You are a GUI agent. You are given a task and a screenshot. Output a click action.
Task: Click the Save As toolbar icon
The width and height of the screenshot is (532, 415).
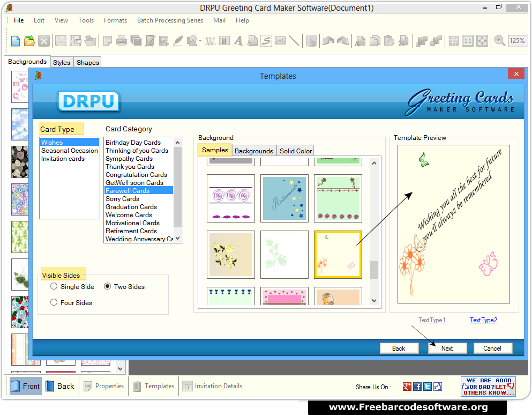tap(76, 41)
